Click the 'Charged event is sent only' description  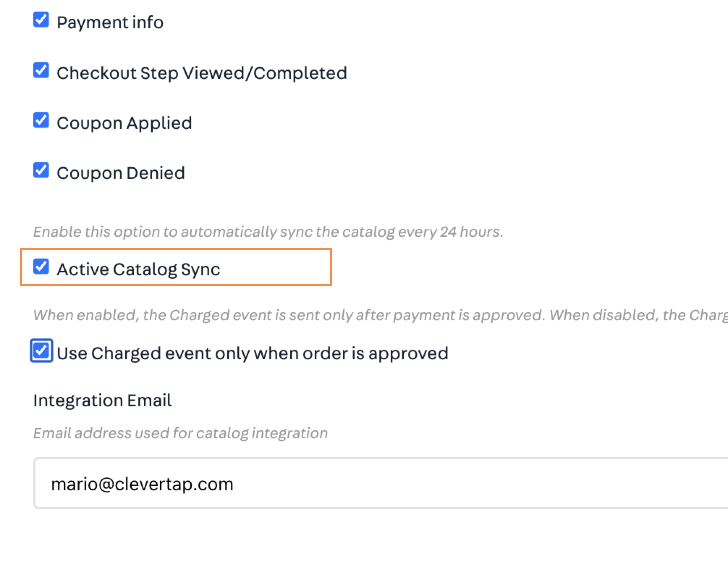pyautogui.click(x=381, y=315)
